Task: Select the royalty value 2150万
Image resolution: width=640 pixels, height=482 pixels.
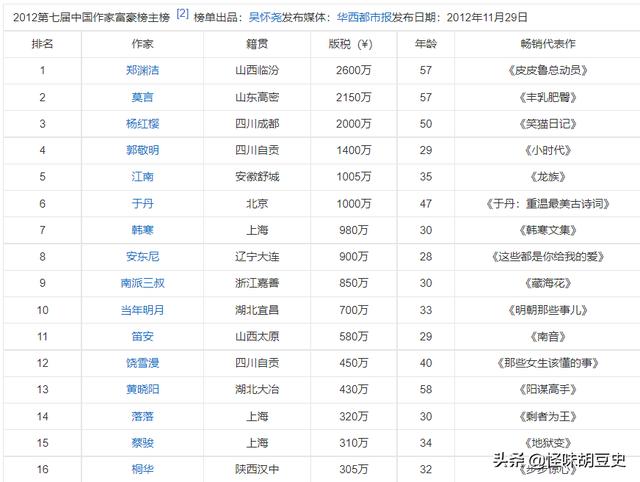Action: (353, 97)
